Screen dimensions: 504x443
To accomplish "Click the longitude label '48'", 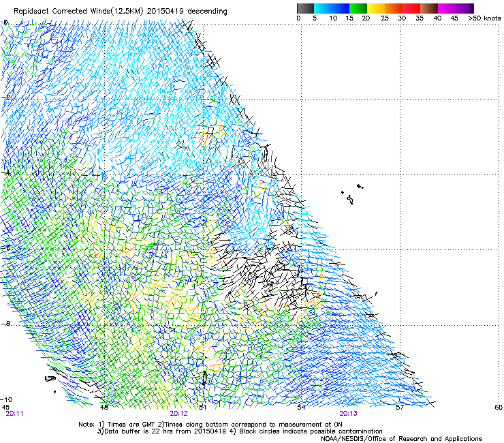I will pyautogui.click(x=104, y=408).
